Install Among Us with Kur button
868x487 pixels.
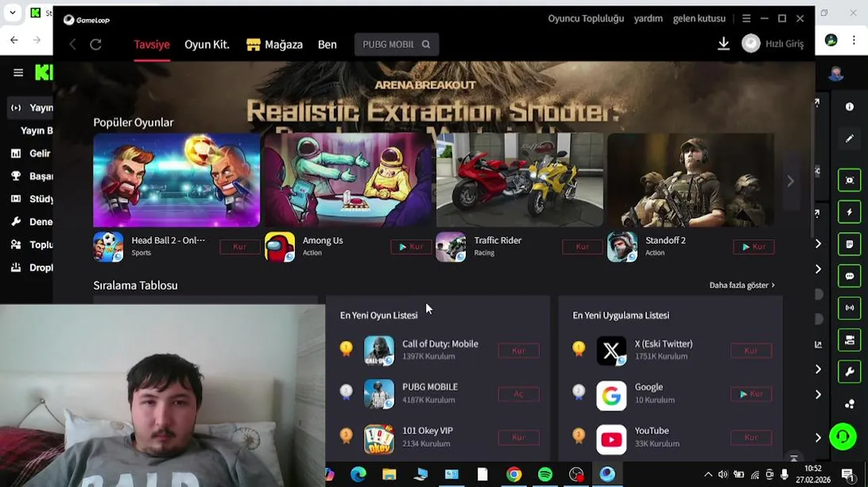pos(411,247)
